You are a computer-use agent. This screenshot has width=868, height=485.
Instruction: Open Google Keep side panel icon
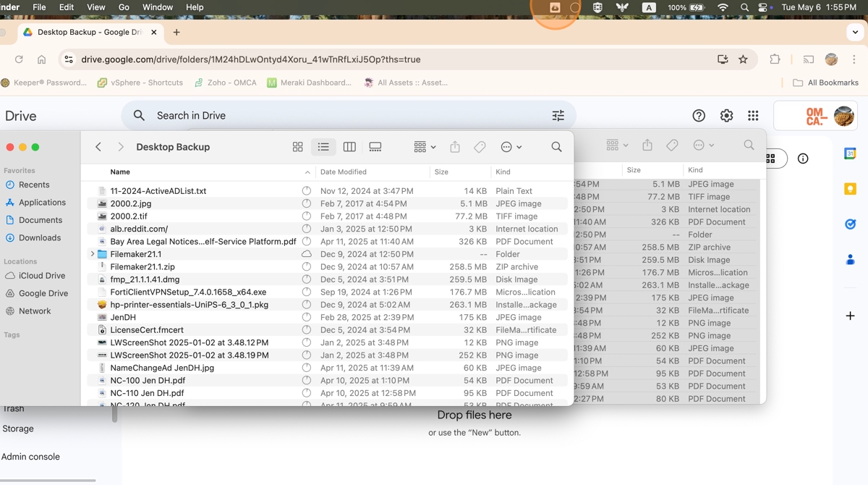850,189
